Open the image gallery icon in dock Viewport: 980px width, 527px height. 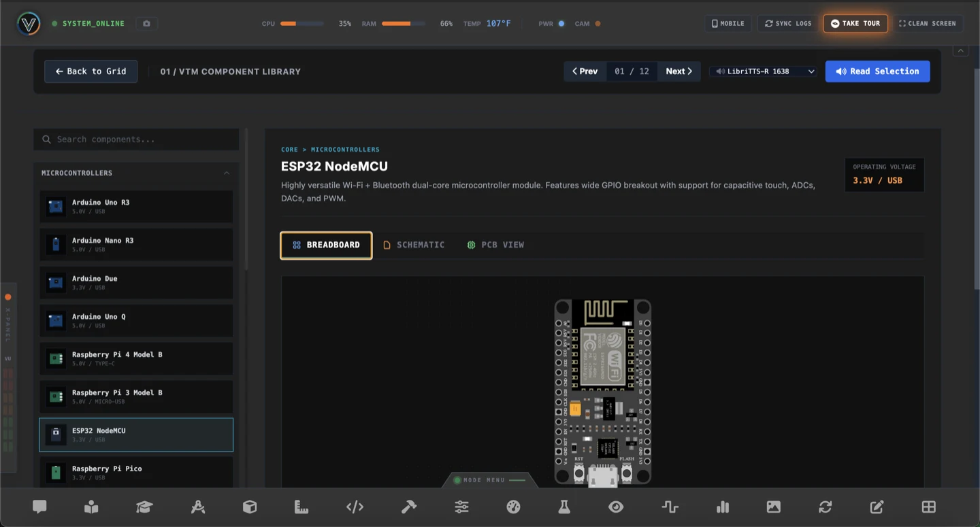click(774, 507)
